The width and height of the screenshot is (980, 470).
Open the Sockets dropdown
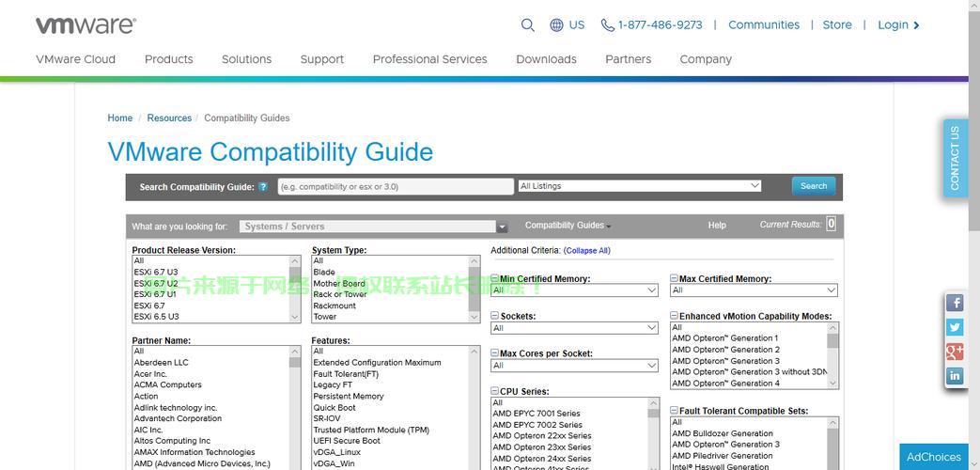point(574,327)
